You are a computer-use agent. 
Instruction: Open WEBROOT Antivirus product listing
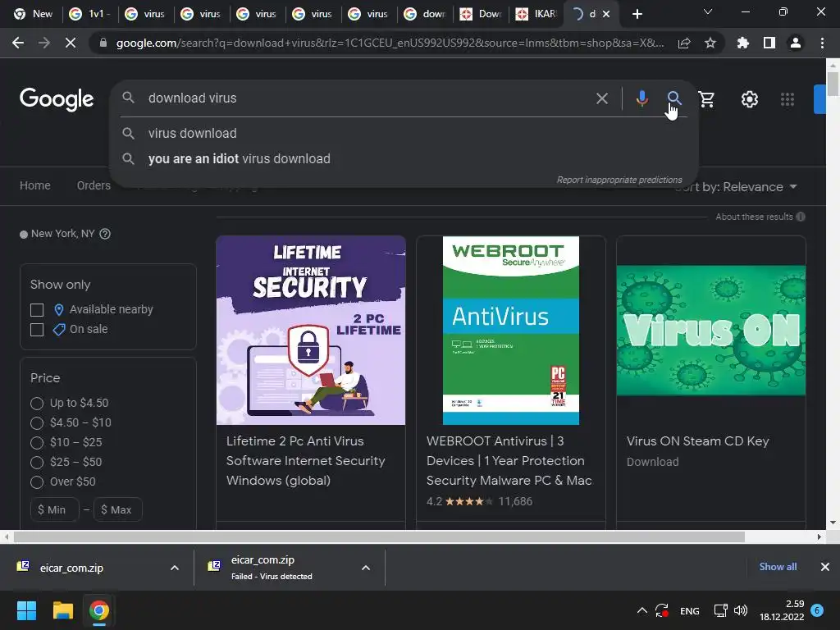(x=509, y=461)
